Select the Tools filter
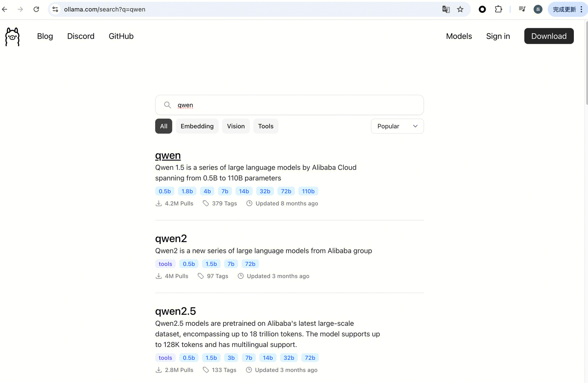 (x=266, y=126)
